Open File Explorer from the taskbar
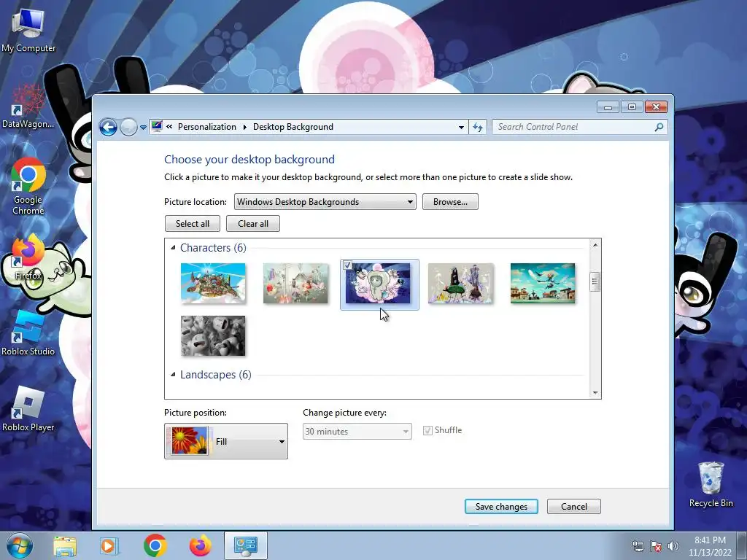The width and height of the screenshot is (747, 560). coord(65,545)
